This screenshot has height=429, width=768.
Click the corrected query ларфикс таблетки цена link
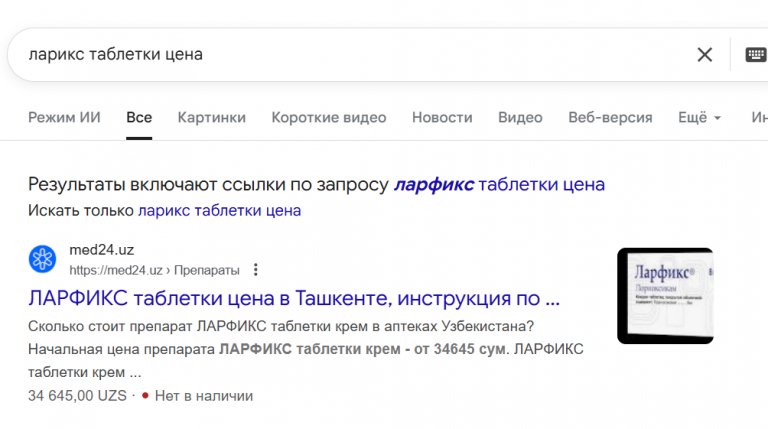pos(499,185)
